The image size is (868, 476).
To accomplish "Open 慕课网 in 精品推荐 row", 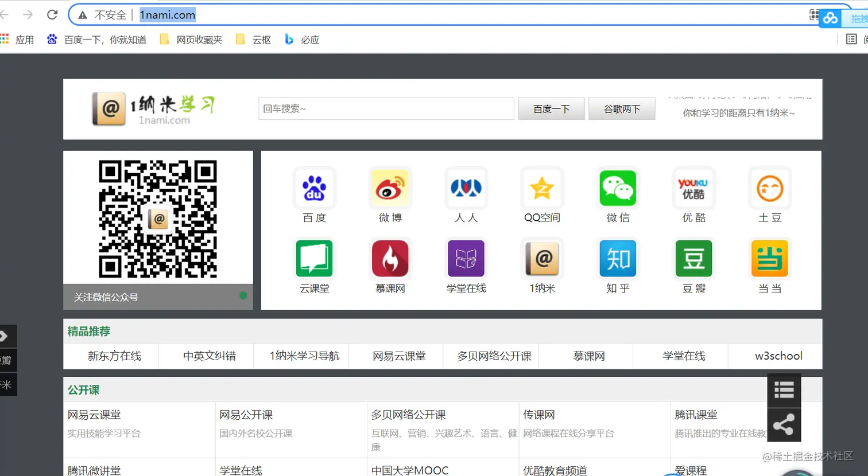I will pyautogui.click(x=589, y=356).
